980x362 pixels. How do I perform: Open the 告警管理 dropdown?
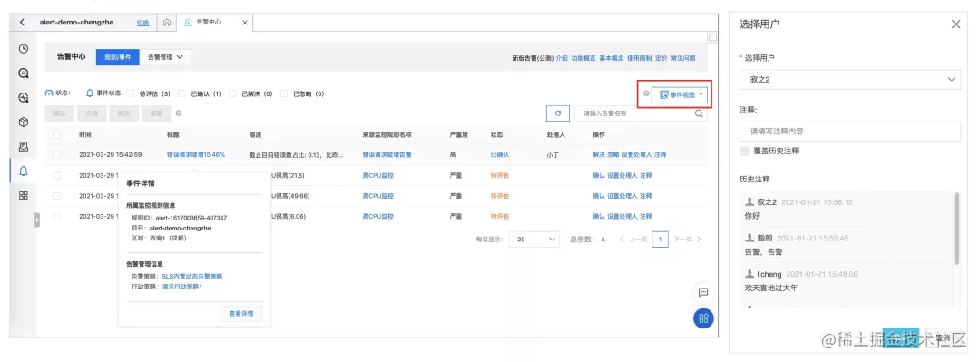click(165, 57)
